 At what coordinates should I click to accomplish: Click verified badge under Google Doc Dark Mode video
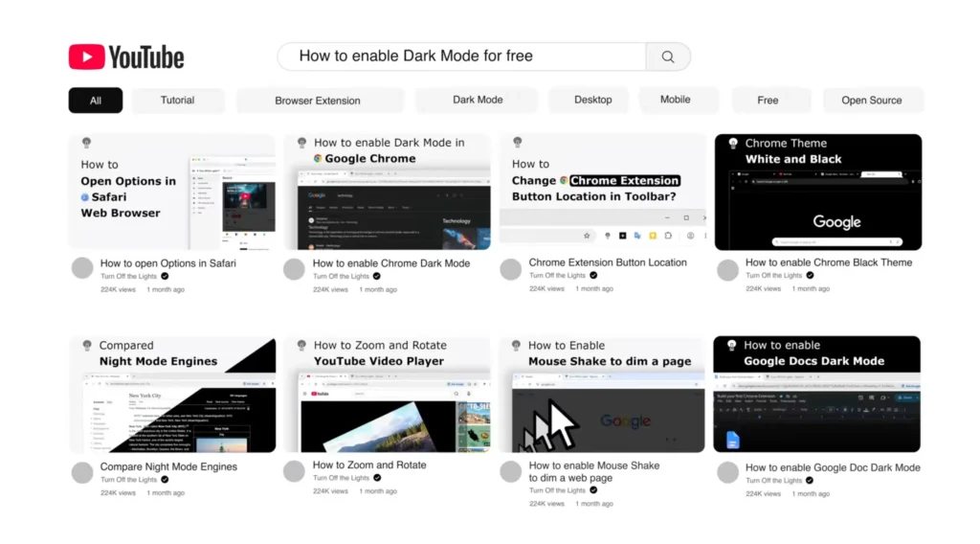810,481
